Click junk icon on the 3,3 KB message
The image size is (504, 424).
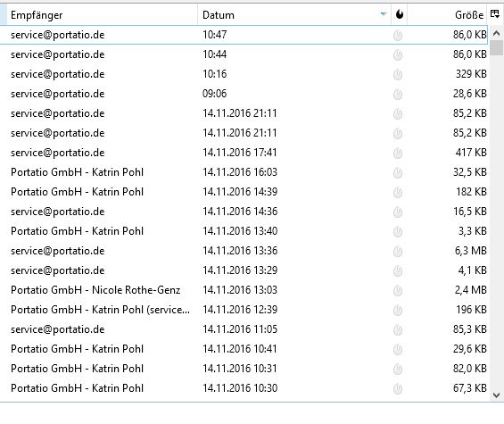[x=398, y=231]
